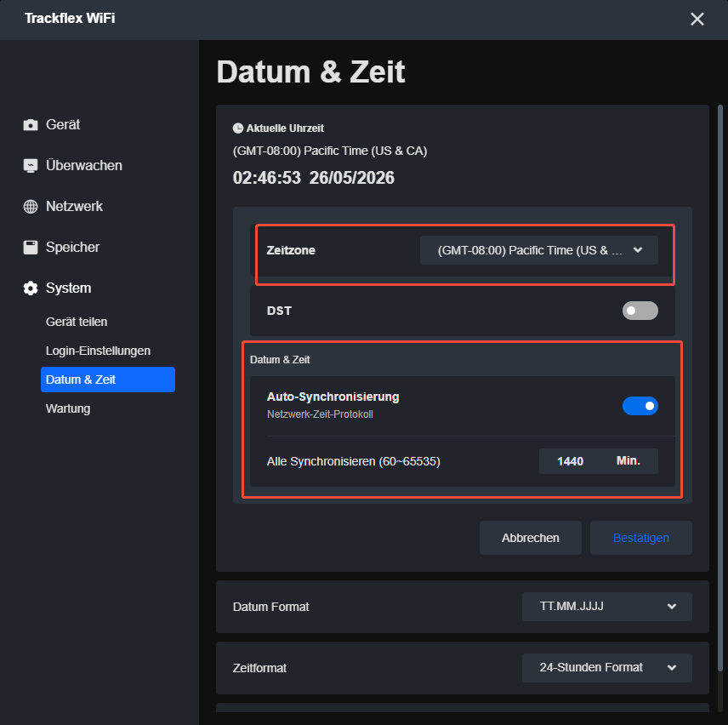Open the Überwachen settings section
728x725 pixels.
coord(83,165)
